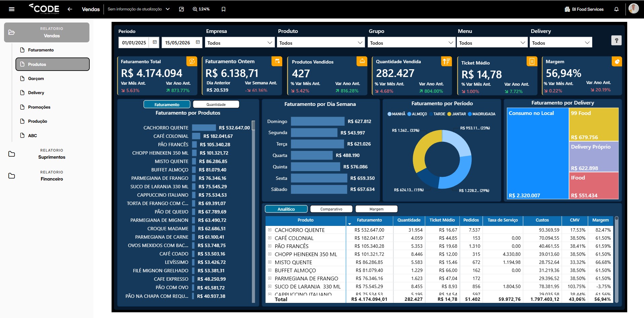Open the Grupo dropdown
644x318 pixels.
point(411,43)
